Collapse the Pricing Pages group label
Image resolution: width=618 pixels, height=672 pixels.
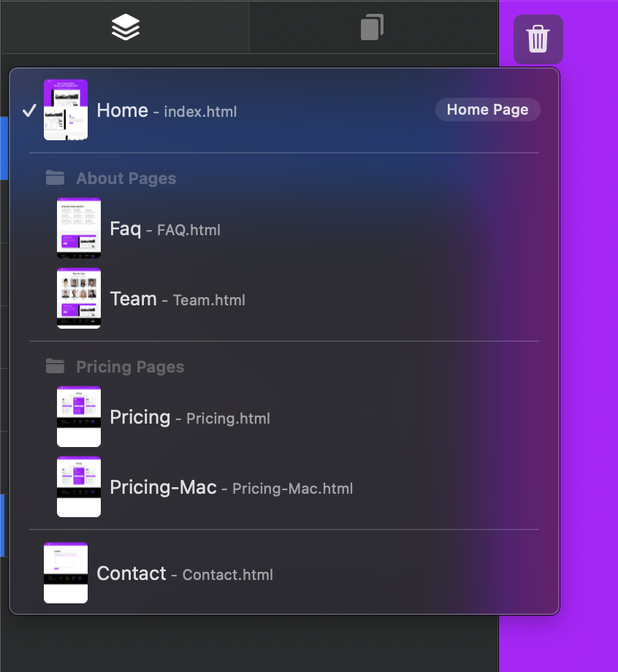pyautogui.click(x=130, y=367)
